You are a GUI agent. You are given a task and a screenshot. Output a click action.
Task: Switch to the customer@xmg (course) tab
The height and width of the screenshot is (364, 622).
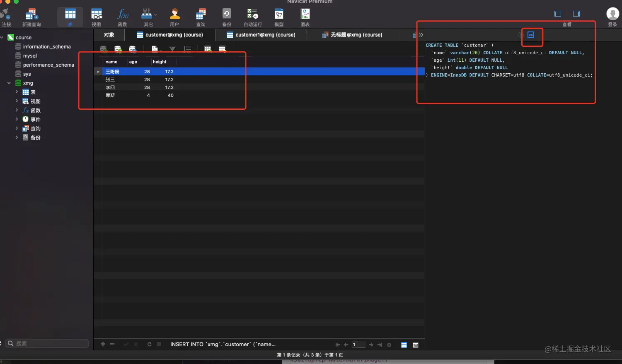170,35
